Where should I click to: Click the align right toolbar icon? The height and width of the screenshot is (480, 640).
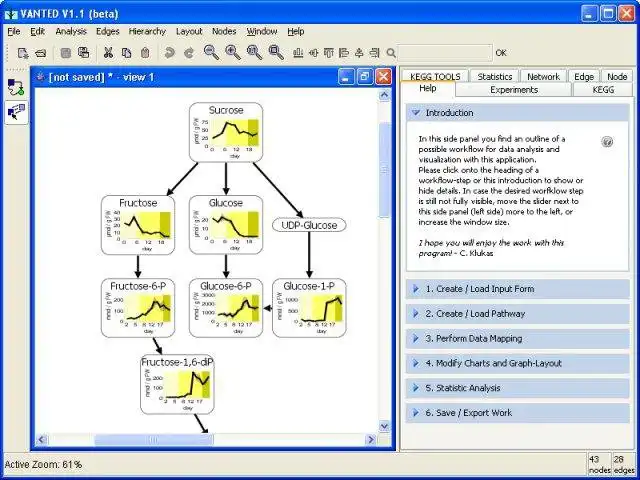(374, 53)
